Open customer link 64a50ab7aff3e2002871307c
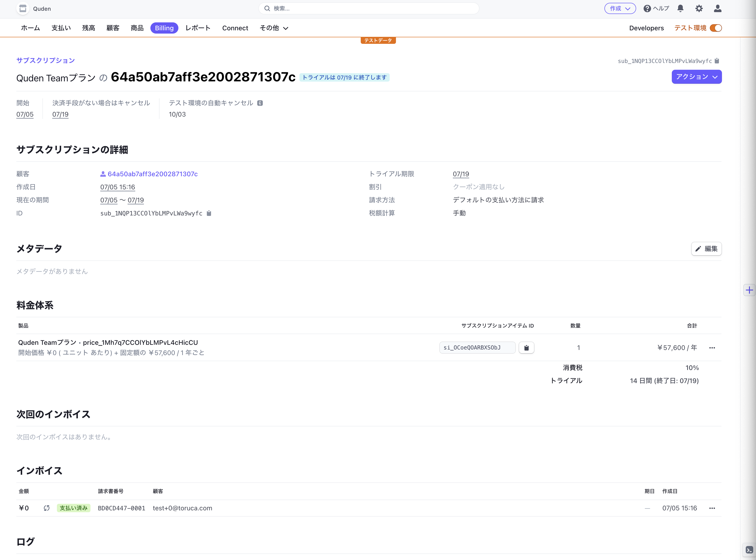This screenshot has width=756, height=560. pyautogui.click(x=152, y=174)
